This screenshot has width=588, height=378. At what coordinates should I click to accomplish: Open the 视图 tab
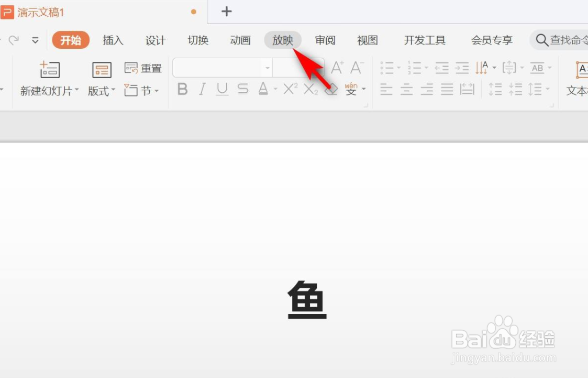(368, 40)
